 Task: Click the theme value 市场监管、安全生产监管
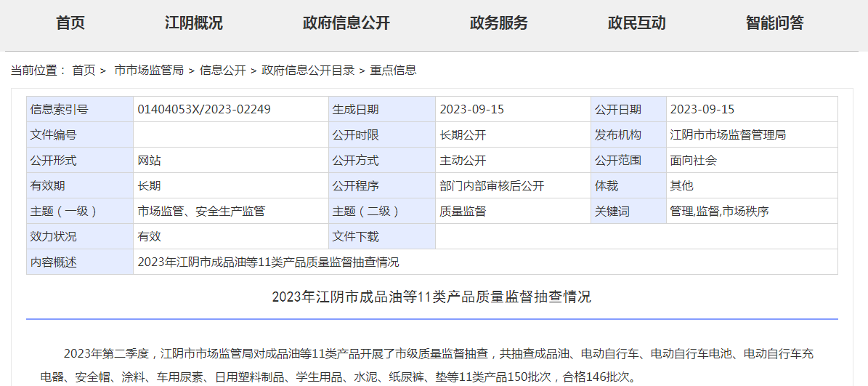coord(201,212)
